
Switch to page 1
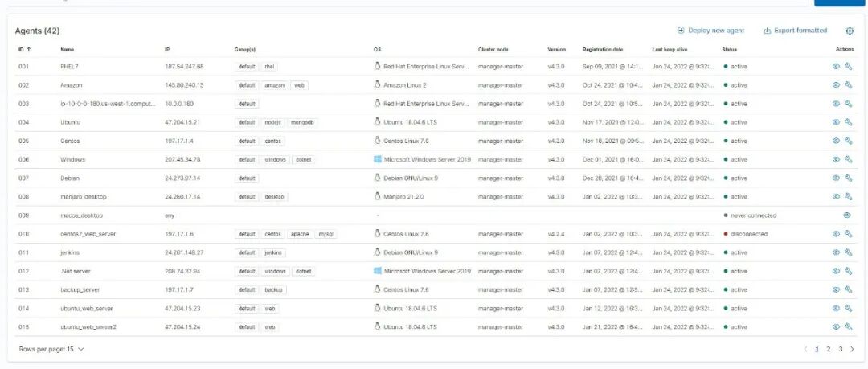(817, 349)
